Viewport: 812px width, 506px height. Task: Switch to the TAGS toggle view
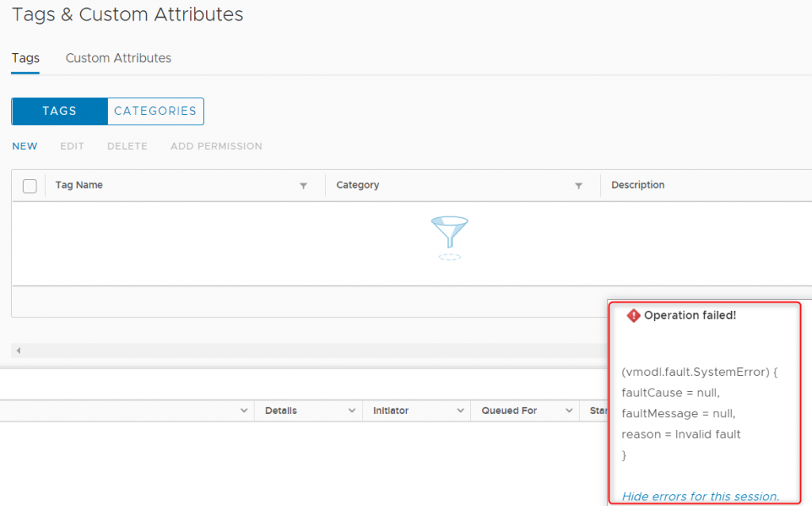click(x=59, y=111)
